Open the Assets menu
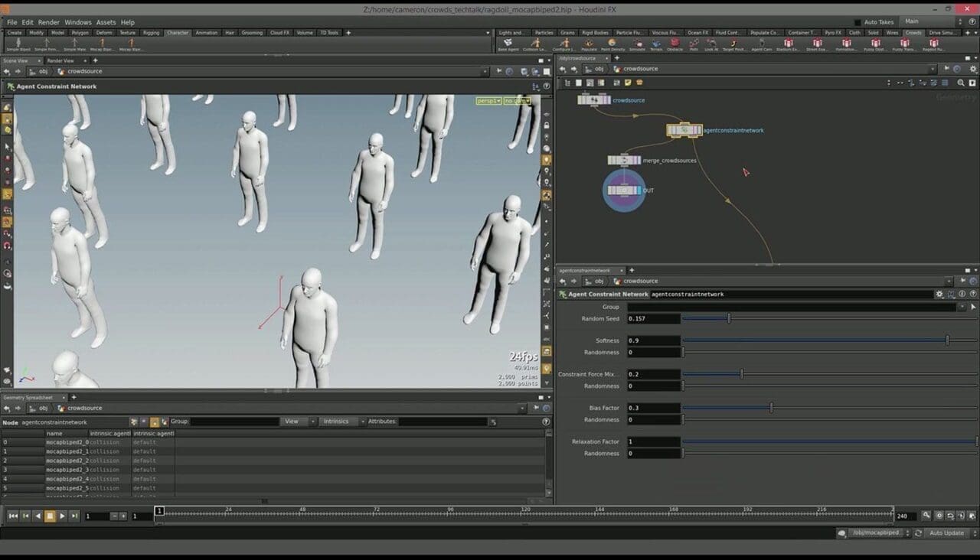Image resolution: width=980 pixels, height=560 pixels. point(106,22)
